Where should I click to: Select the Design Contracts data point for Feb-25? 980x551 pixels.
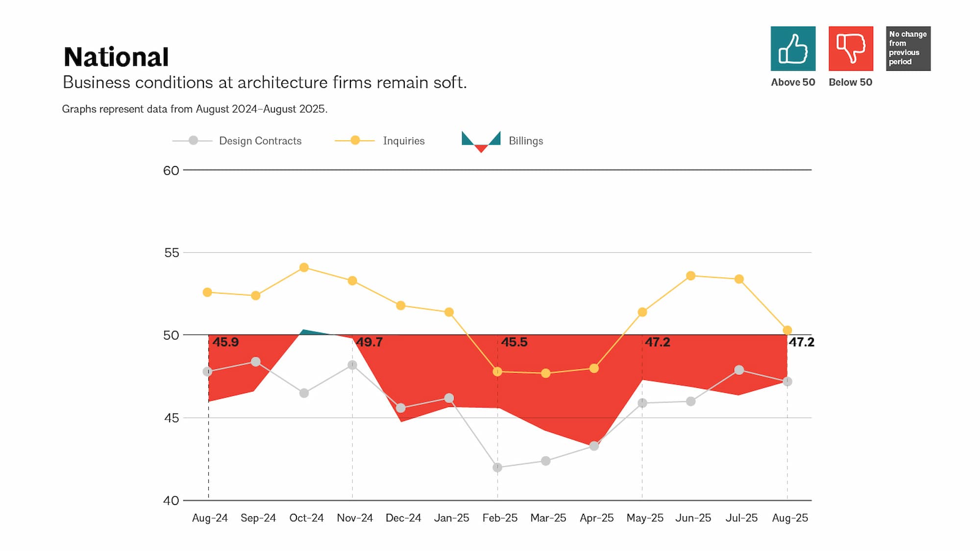(497, 468)
